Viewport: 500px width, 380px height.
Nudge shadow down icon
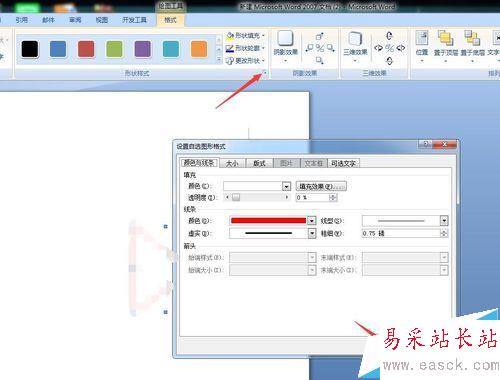tap(319, 60)
